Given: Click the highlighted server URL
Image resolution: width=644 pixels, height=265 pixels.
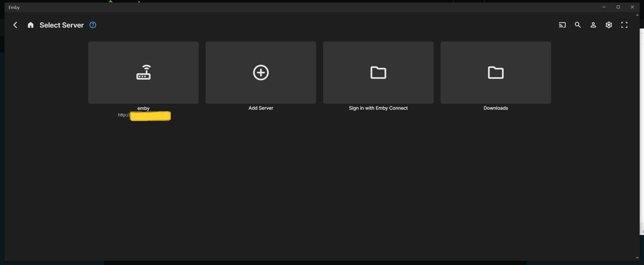Looking at the screenshot, I should pos(150,116).
